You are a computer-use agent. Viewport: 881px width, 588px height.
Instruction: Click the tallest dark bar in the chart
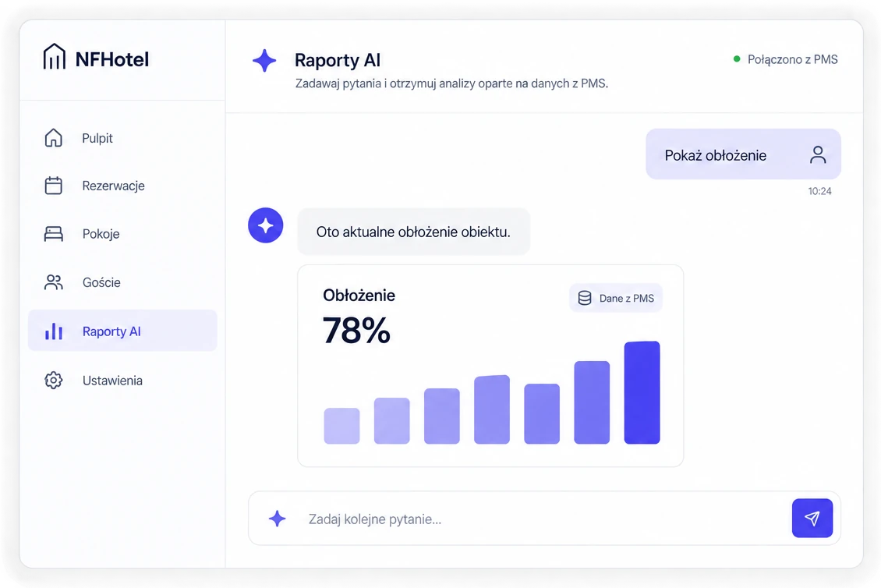(642, 392)
